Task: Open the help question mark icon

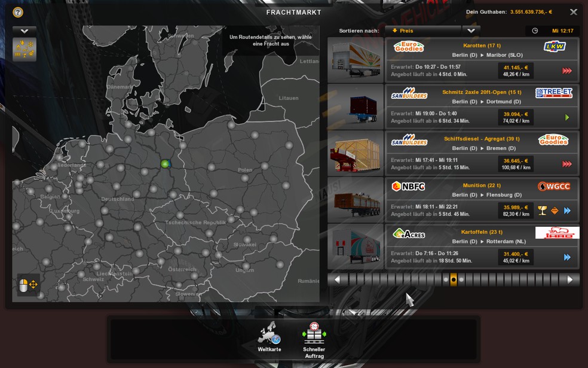Action: click(x=17, y=13)
